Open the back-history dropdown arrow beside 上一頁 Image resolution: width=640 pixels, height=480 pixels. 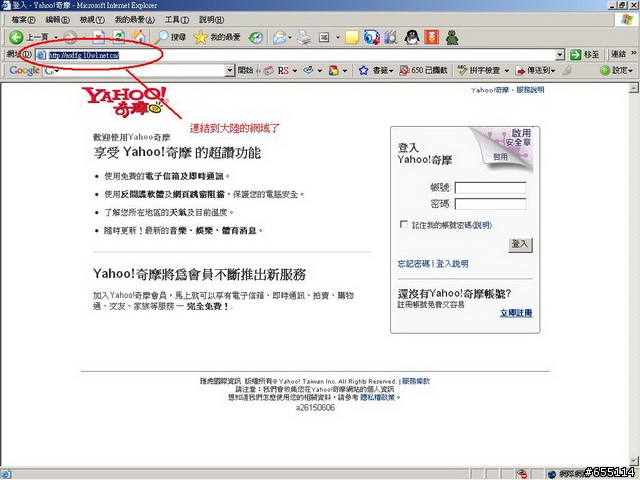pyautogui.click(x=56, y=38)
